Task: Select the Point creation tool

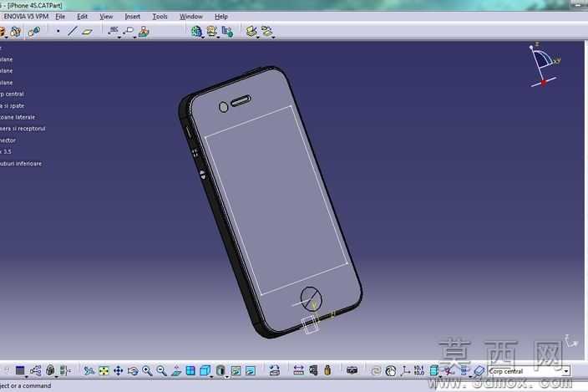Action: pyautogui.click(x=58, y=32)
